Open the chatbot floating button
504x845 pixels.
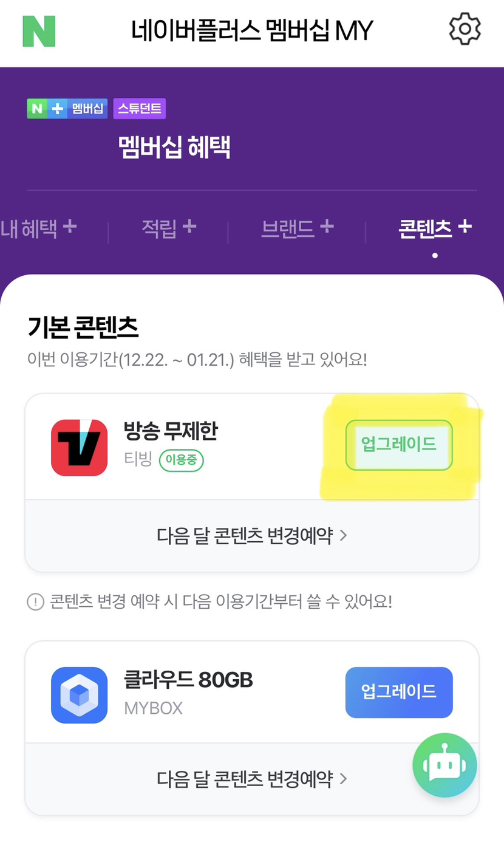[x=444, y=765]
